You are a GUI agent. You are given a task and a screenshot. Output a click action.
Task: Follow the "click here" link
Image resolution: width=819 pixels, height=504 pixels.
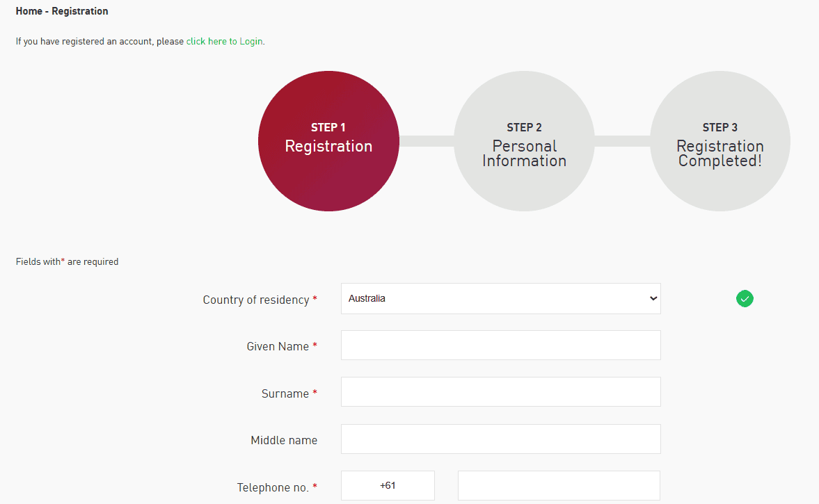pos(206,42)
